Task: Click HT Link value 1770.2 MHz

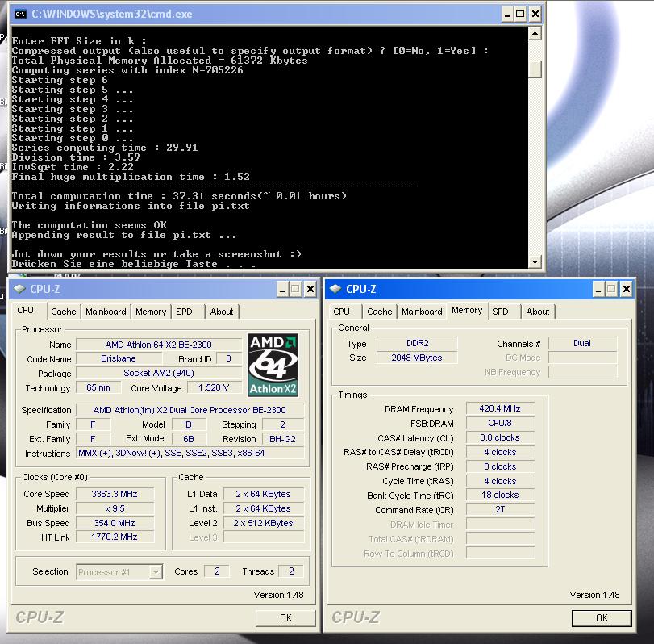Action: coord(115,537)
